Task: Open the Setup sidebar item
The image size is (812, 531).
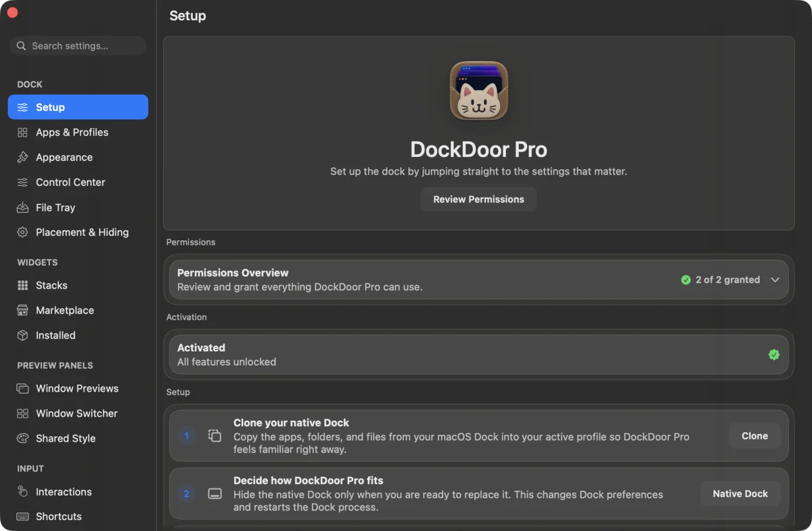Action: pos(78,108)
